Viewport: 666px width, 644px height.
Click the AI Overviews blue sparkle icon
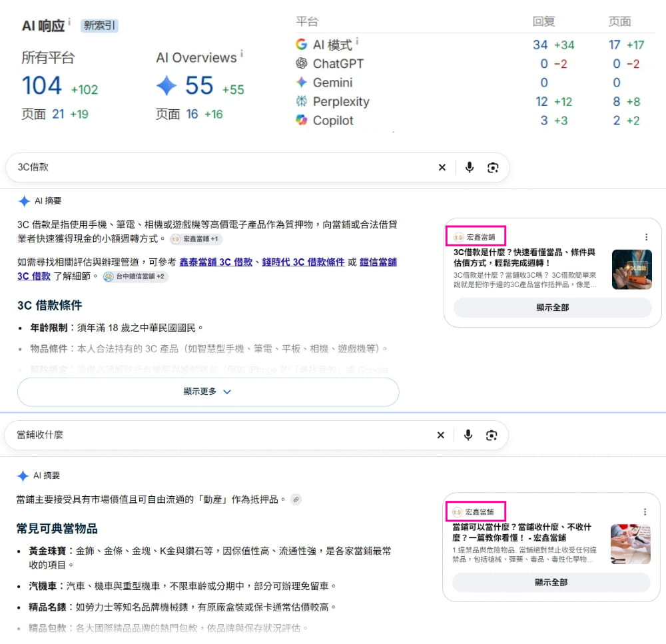click(x=166, y=85)
